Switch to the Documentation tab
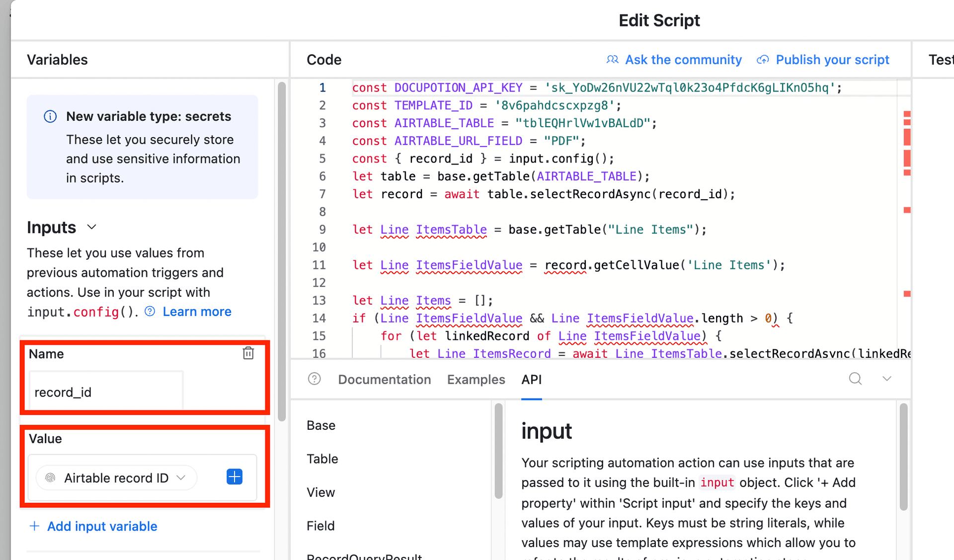The height and width of the screenshot is (560, 954). pos(385,379)
